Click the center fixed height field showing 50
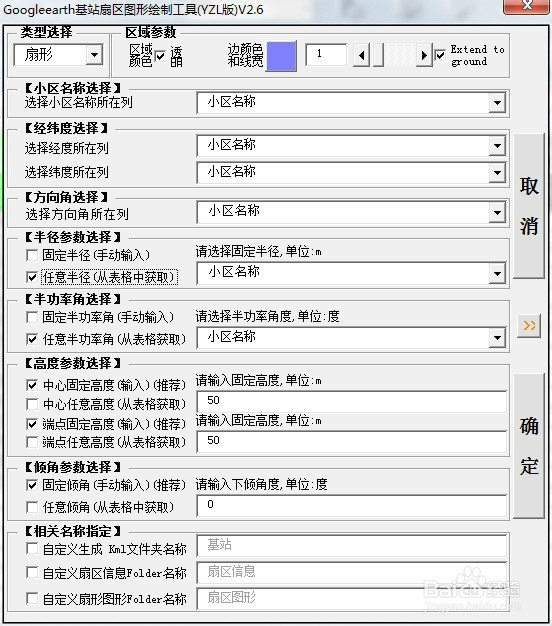This screenshot has width=552, height=626. tap(352, 401)
